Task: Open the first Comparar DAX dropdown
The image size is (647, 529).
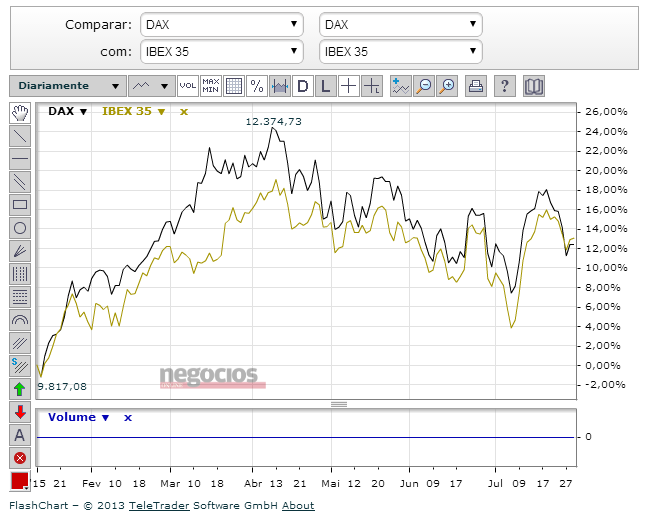Action: (222, 24)
